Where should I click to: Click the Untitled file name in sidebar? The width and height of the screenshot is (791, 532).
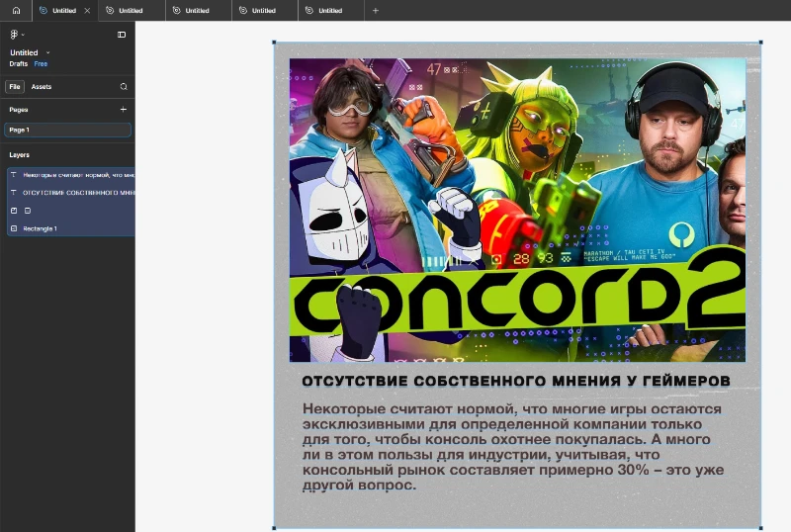pyautogui.click(x=24, y=52)
